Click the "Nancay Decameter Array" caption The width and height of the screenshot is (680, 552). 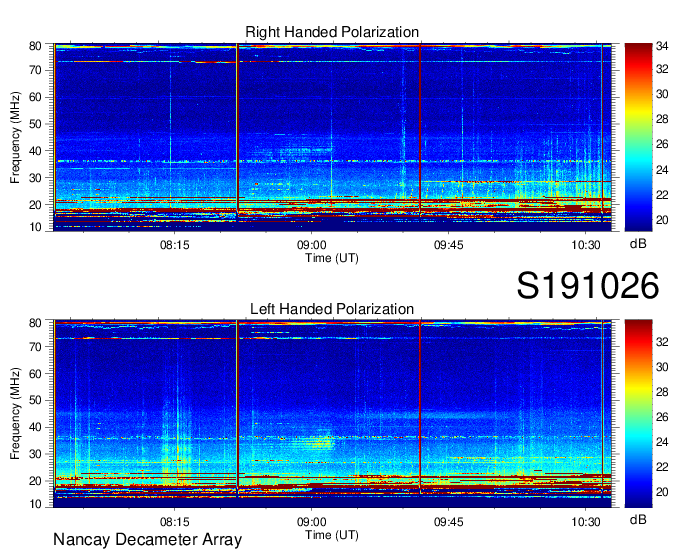point(147,539)
